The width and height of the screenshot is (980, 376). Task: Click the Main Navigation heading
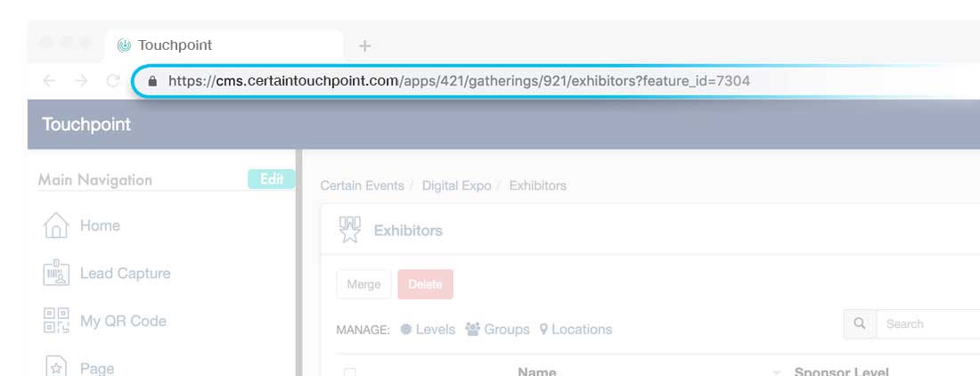[x=95, y=180]
